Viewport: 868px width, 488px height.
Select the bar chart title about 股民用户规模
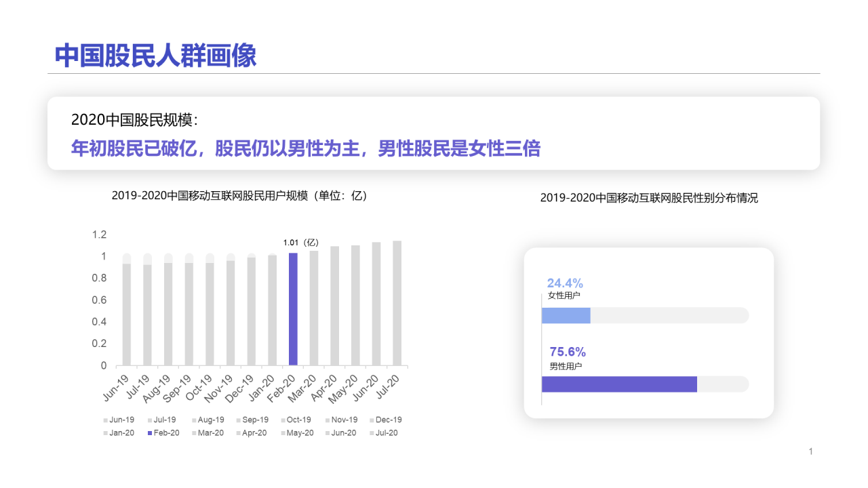[x=239, y=196]
